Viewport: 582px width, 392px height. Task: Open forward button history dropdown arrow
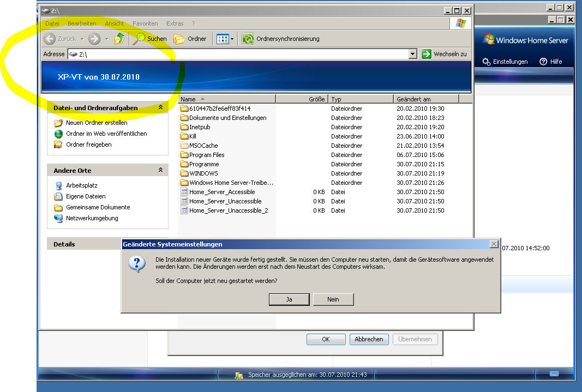(106, 39)
